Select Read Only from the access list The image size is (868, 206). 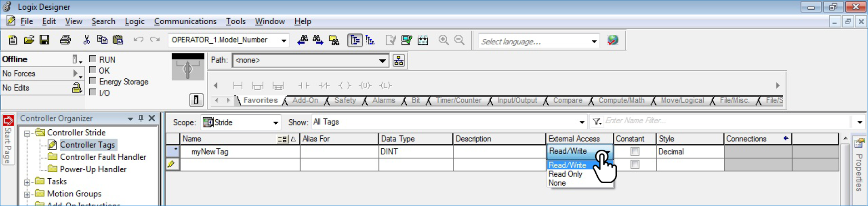click(x=565, y=174)
